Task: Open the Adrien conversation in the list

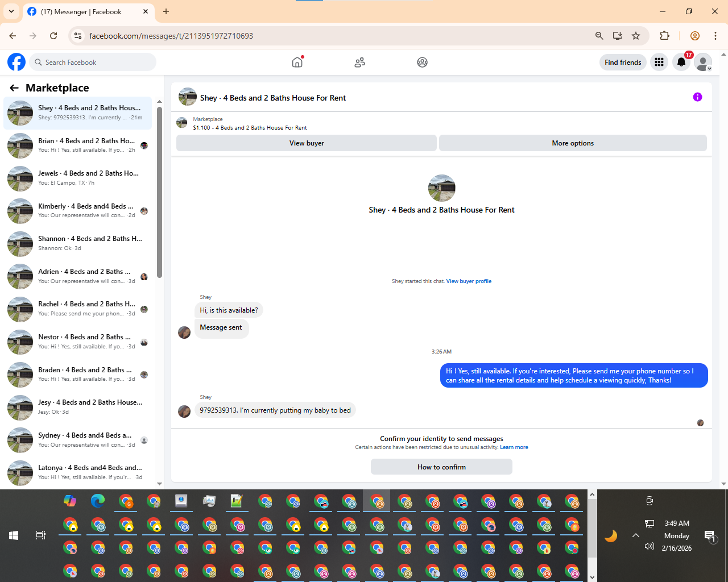Action: tap(78, 276)
